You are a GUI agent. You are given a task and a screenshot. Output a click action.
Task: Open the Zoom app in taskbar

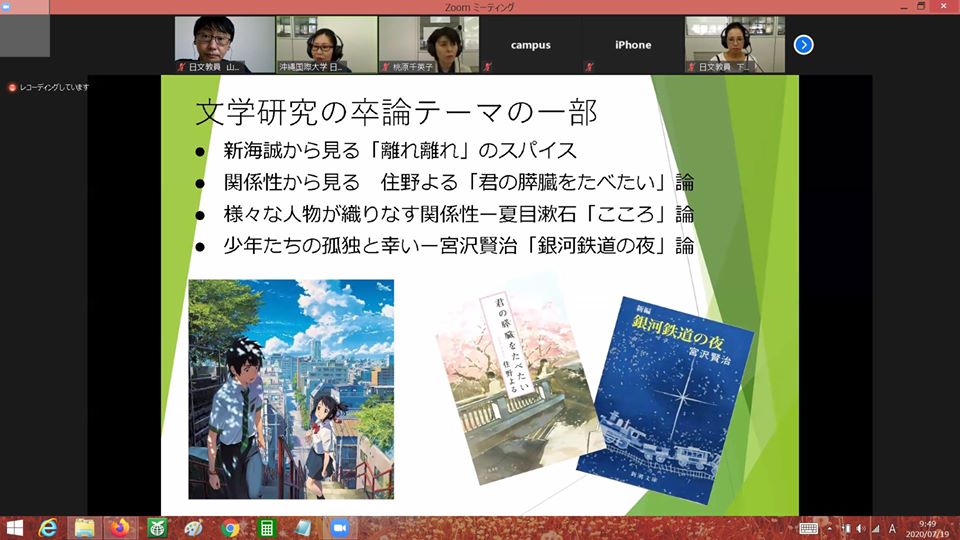click(x=338, y=528)
